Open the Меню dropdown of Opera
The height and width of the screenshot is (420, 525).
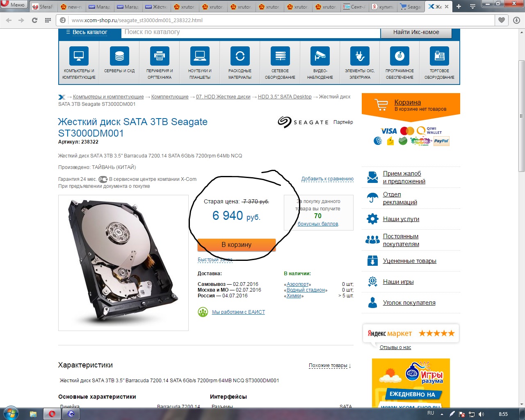coord(14,5)
